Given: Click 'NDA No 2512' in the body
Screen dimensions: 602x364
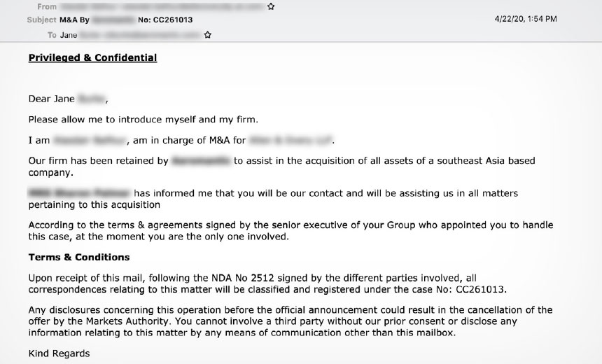Looking at the screenshot, I should pos(243,278).
